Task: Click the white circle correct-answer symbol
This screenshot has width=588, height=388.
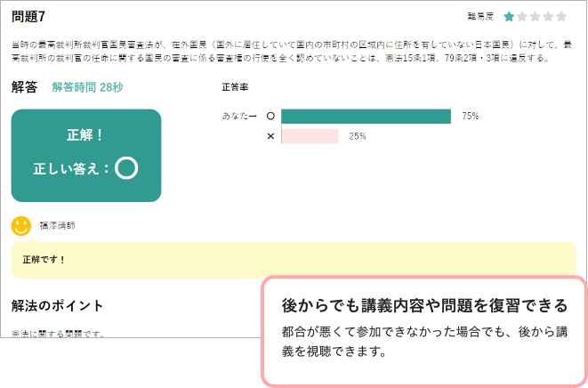Action: pyautogui.click(x=126, y=167)
